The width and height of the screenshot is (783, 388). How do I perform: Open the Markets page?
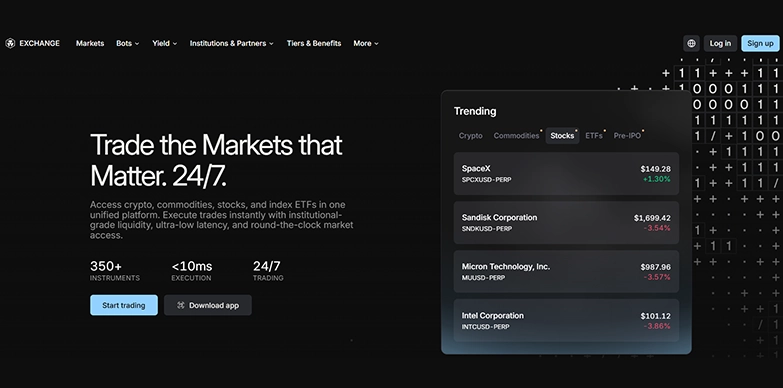90,43
